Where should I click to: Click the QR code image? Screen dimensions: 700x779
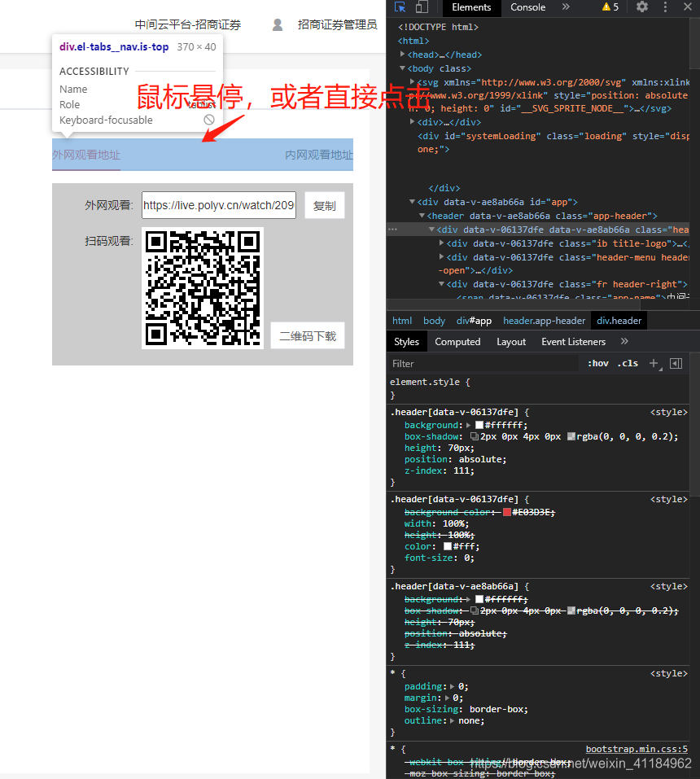[203, 288]
